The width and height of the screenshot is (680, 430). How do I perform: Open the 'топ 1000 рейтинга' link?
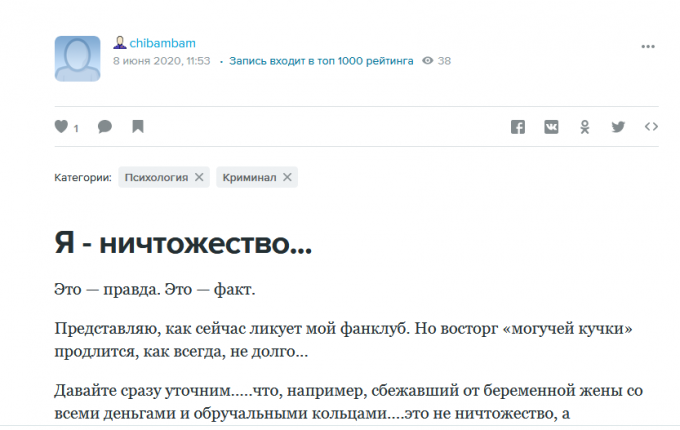click(321, 61)
